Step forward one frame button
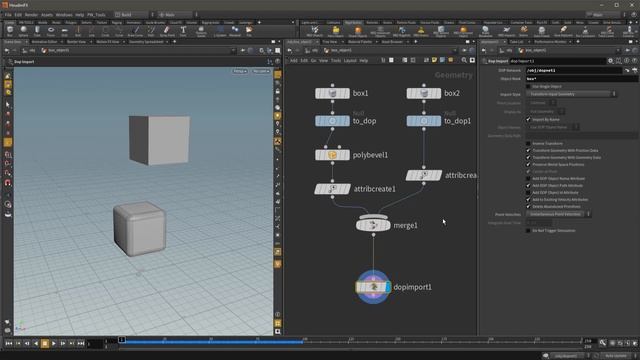 [63, 344]
